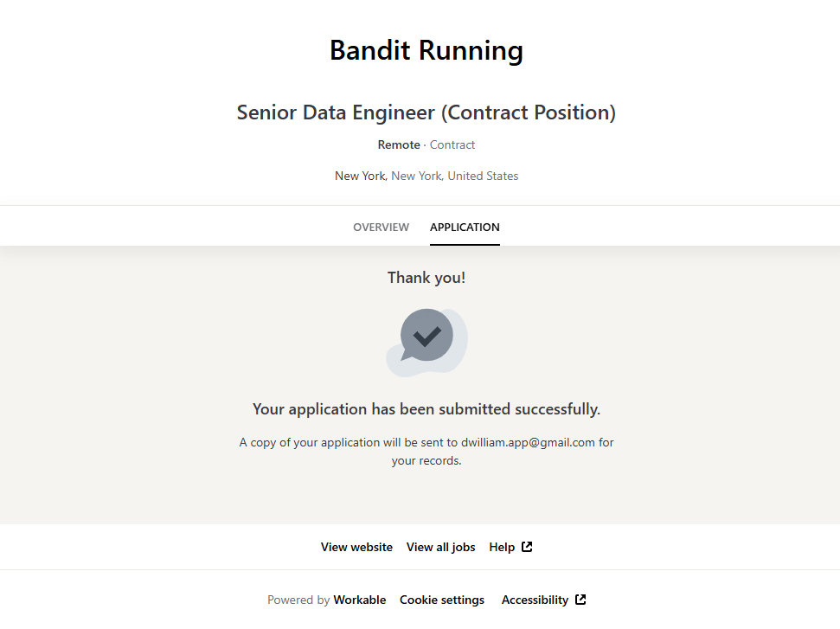Click the Senior Data Engineer job title
Viewport: 840px width, 629px height.
(x=426, y=112)
